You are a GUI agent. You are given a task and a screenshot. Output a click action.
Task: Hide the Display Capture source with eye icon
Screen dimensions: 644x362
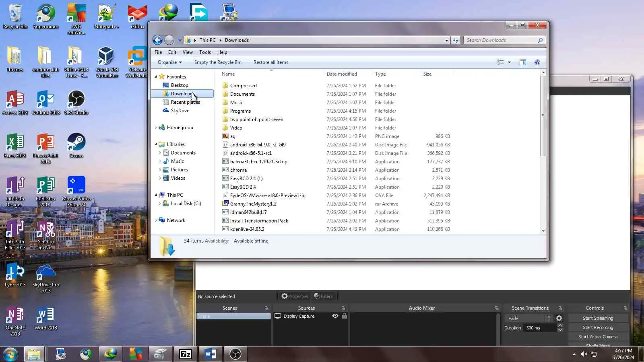(335, 316)
